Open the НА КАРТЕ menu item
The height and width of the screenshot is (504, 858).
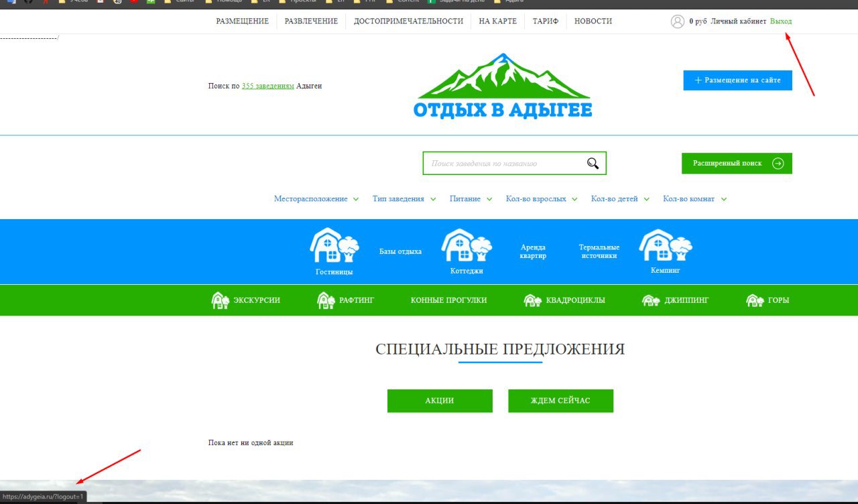coord(498,21)
